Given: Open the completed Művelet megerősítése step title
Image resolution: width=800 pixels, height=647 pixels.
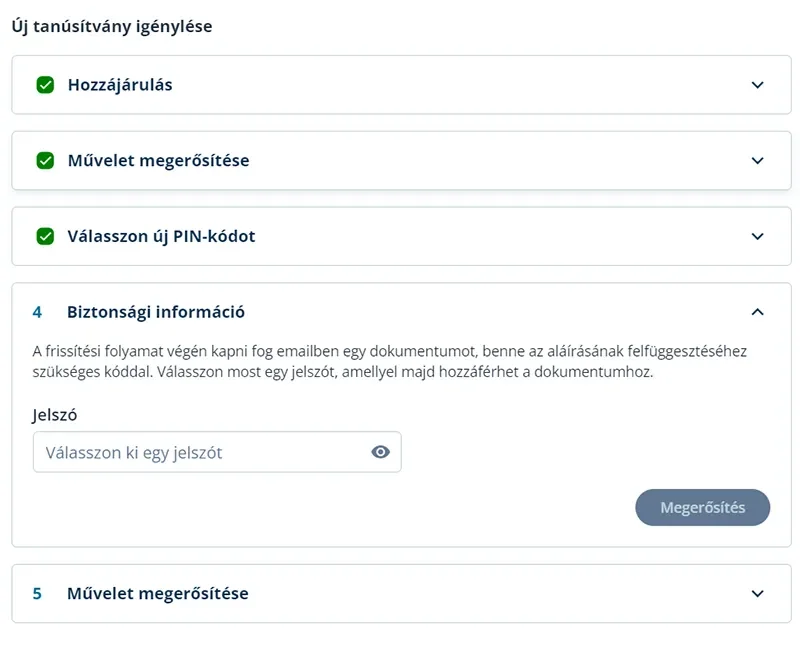Looking at the screenshot, I should (x=159, y=160).
